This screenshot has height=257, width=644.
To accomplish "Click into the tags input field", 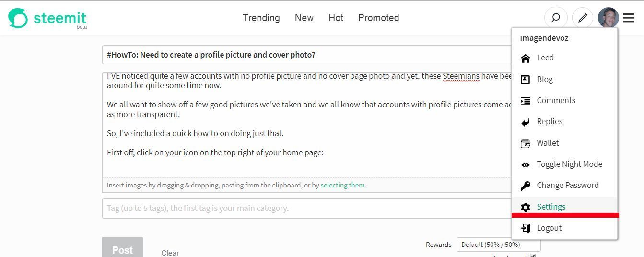I will [x=307, y=208].
